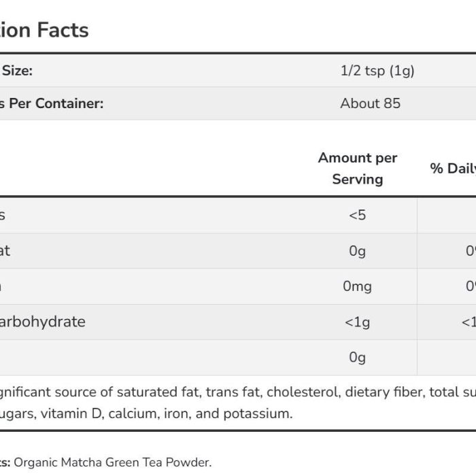Screen dimensions: 476x476
Task: Click the 0g fat amount cell
Action: pyautogui.click(x=357, y=251)
